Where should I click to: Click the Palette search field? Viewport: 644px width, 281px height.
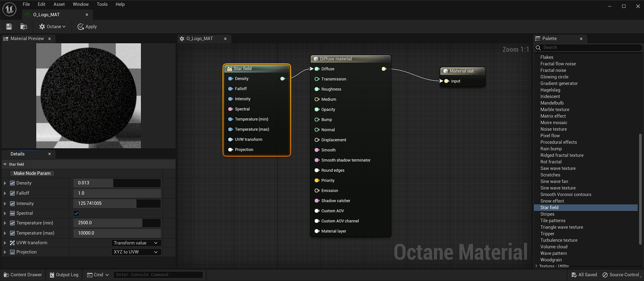[x=589, y=48]
